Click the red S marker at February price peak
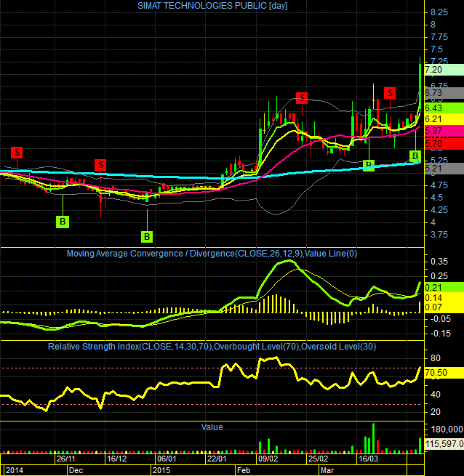The image size is (464, 476). pos(302,98)
